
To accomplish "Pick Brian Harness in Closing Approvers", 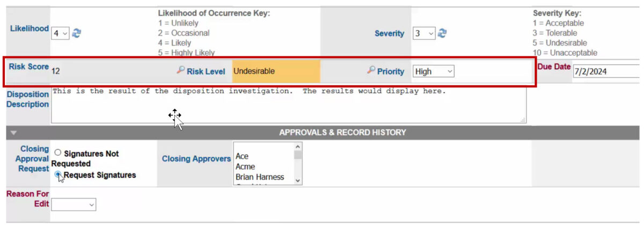I will click(x=260, y=177).
